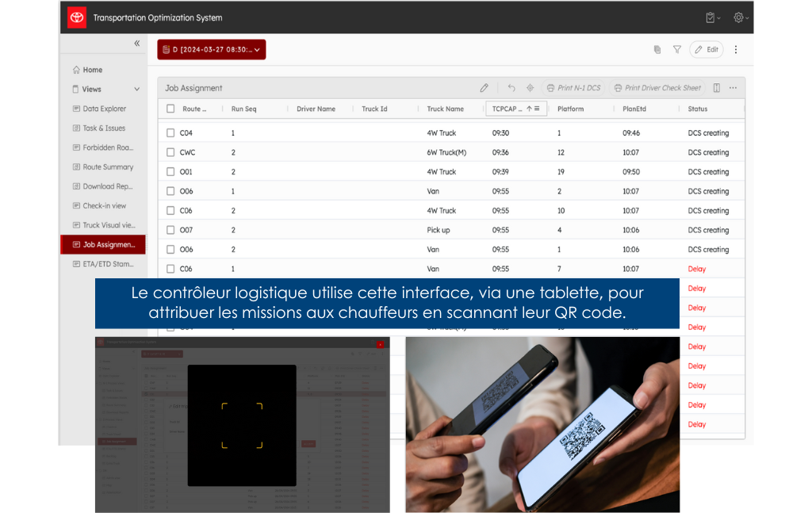Image resolution: width=812 pixels, height=513 pixels.
Task: Select the Job Assignmen... sidebar item
Action: pyautogui.click(x=103, y=244)
